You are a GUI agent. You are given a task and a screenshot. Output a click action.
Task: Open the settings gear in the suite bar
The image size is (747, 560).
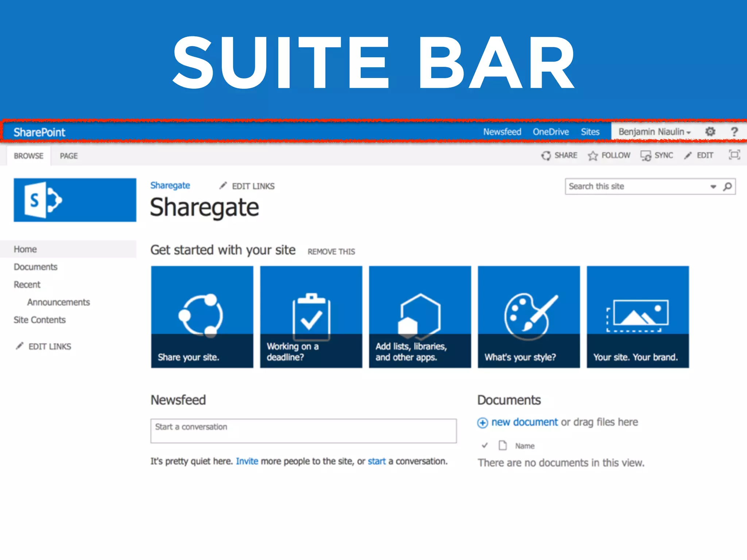[710, 131]
